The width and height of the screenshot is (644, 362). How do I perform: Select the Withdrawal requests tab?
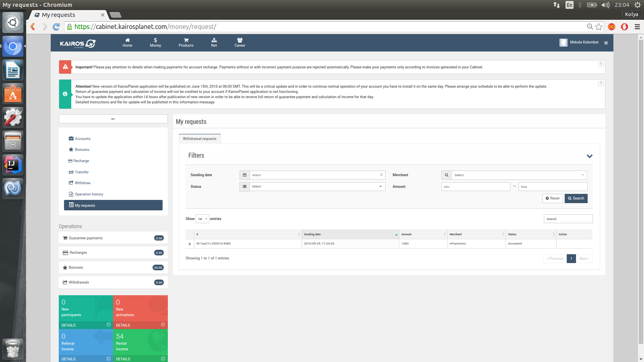point(200,139)
